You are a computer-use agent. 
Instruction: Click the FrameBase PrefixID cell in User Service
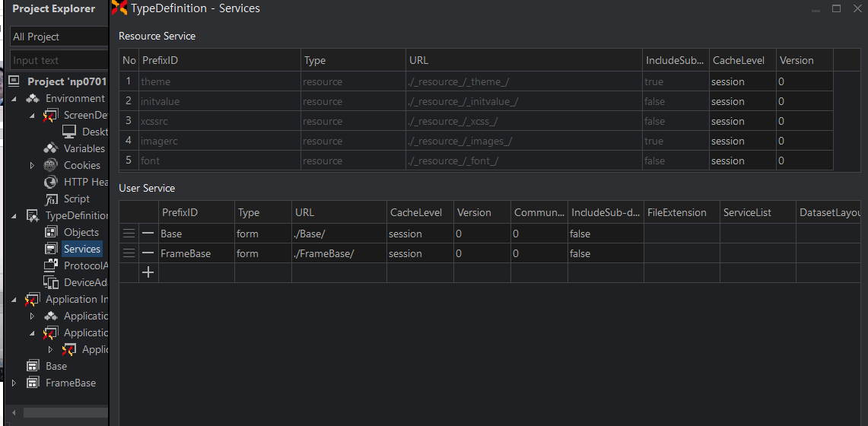click(196, 253)
